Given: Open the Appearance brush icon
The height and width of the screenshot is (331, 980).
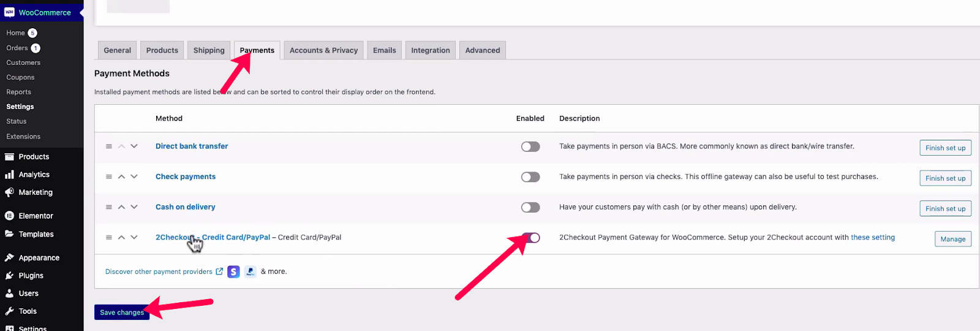Looking at the screenshot, I should point(9,258).
